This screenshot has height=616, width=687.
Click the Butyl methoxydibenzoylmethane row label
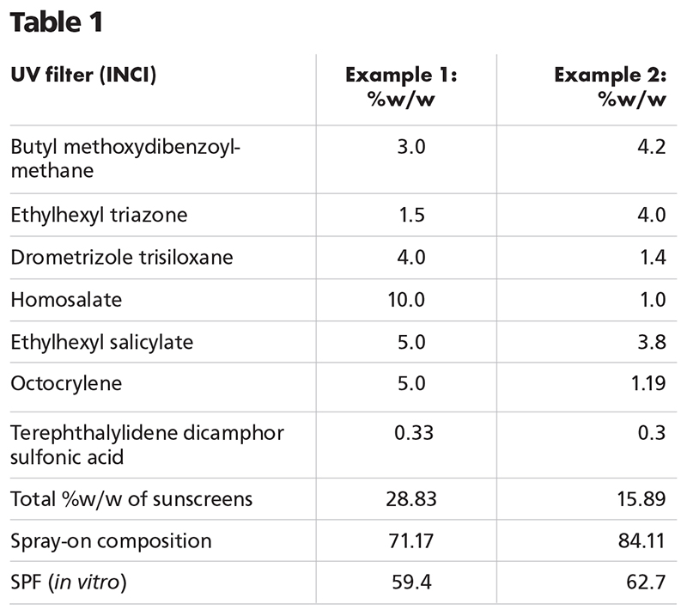click(x=125, y=158)
